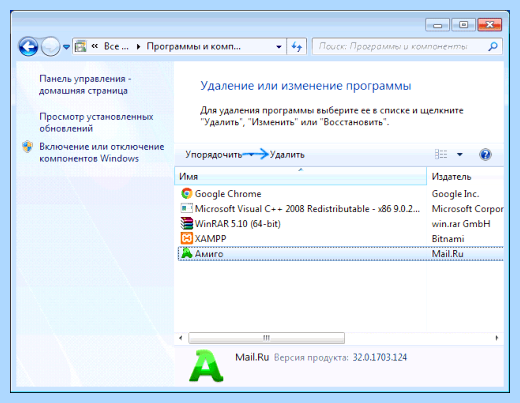
Task: Click "Mail.Ru" label in details pane
Action: click(252, 357)
